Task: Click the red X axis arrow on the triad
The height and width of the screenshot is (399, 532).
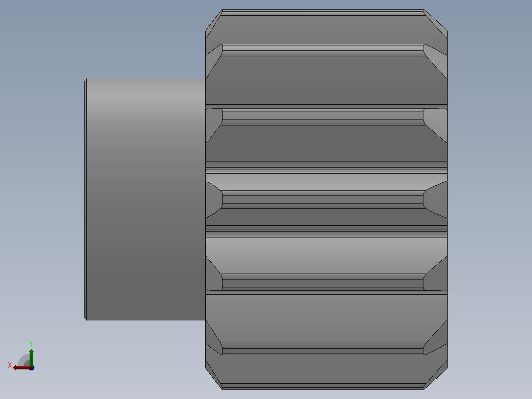Action: click(21, 368)
